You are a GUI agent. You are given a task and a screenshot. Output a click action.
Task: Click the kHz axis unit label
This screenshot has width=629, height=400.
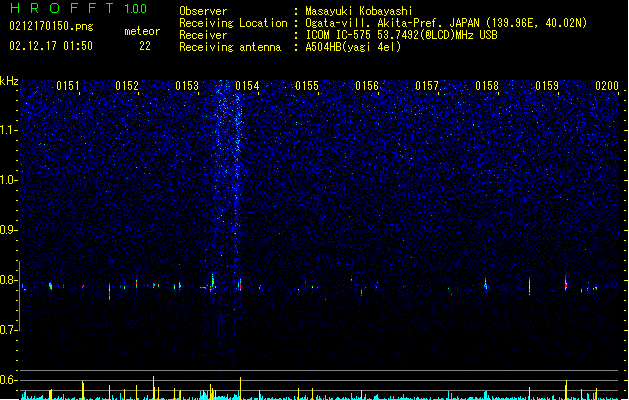coord(9,81)
